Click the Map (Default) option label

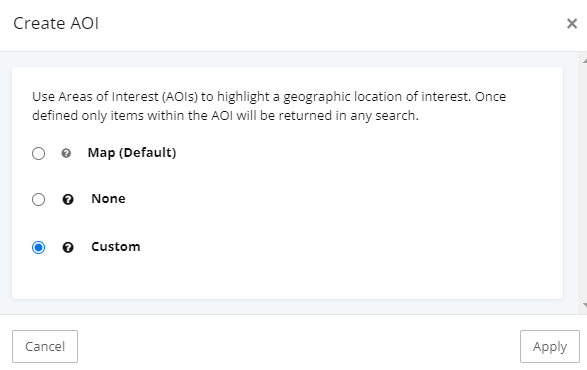[132, 153]
